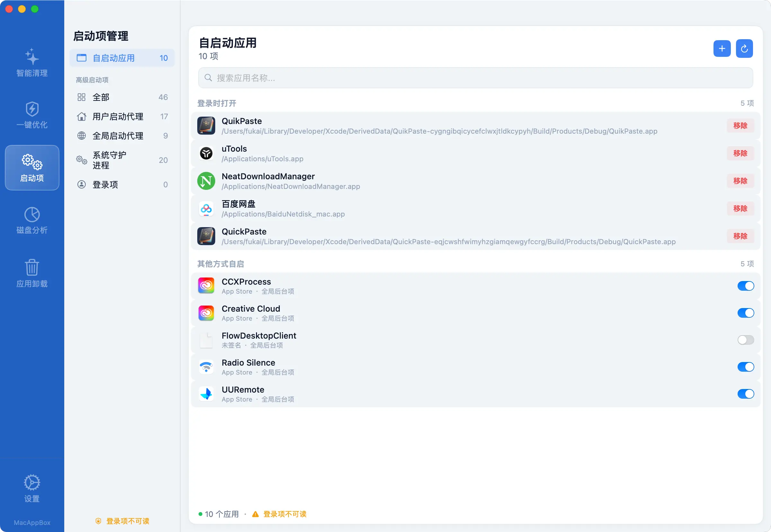The image size is (771, 532).
Task: Open 设置 settings in the sidebar
Action: tap(32, 488)
